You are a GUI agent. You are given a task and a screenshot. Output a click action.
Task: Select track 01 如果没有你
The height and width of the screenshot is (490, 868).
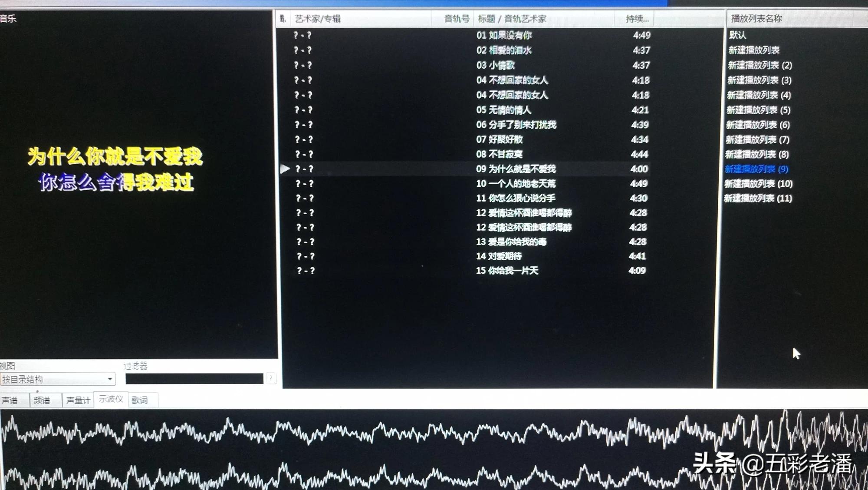click(504, 35)
